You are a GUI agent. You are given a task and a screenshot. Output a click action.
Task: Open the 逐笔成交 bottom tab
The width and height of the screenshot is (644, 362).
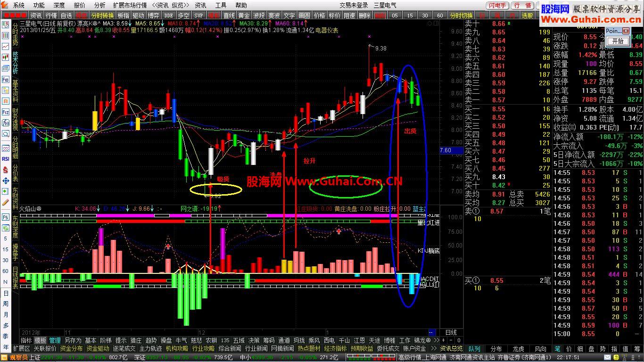coord(124,349)
